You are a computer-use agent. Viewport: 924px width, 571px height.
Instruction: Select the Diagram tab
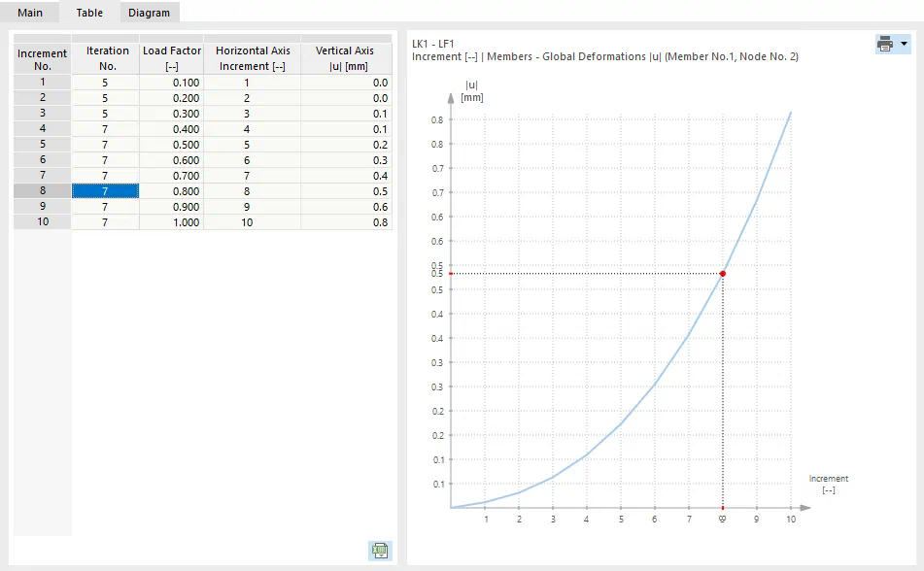[x=149, y=13]
